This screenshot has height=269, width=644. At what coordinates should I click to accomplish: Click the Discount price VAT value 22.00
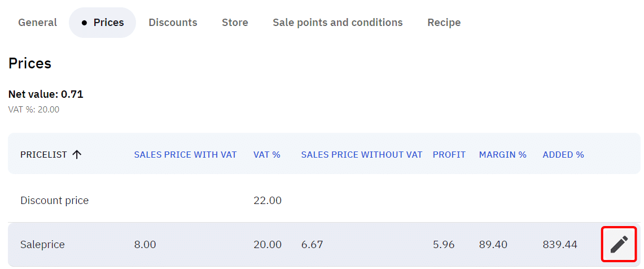[x=267, y=200]
